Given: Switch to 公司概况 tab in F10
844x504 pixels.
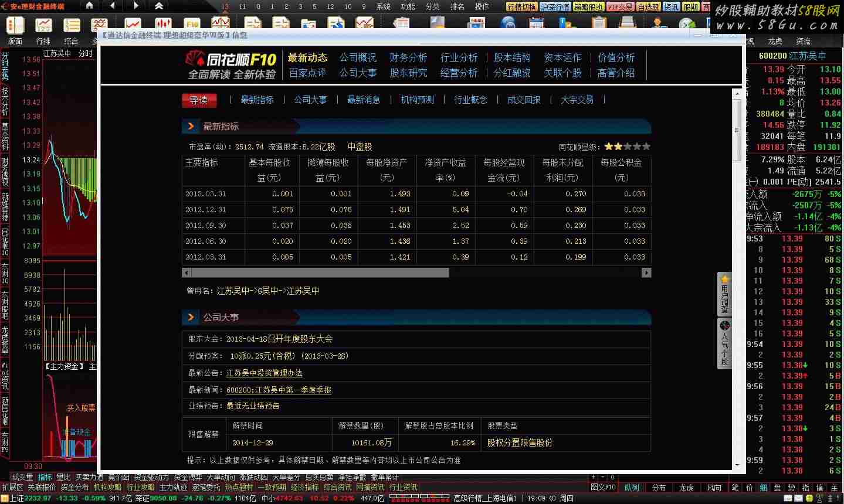Looking at the screenshot, I should pos(358,57).
